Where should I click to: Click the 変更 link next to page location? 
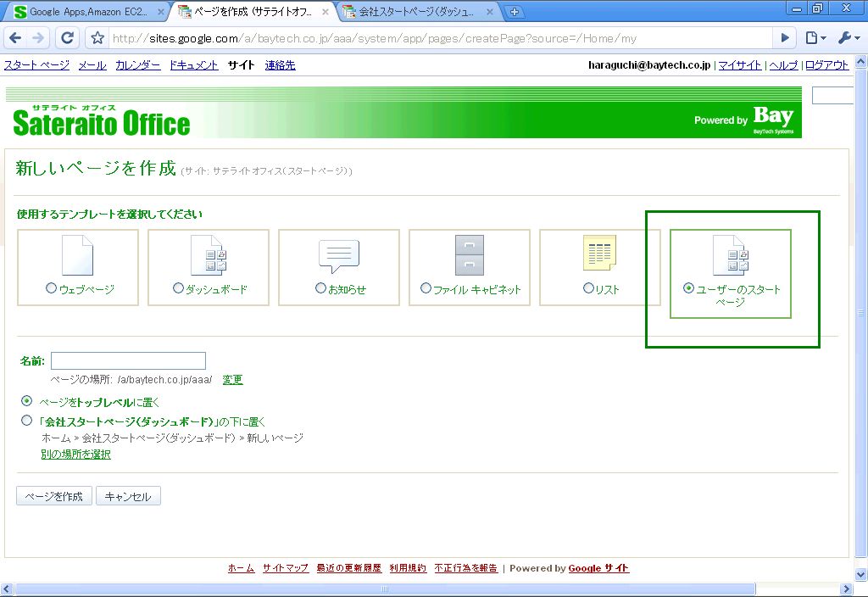tap(232, 379)
